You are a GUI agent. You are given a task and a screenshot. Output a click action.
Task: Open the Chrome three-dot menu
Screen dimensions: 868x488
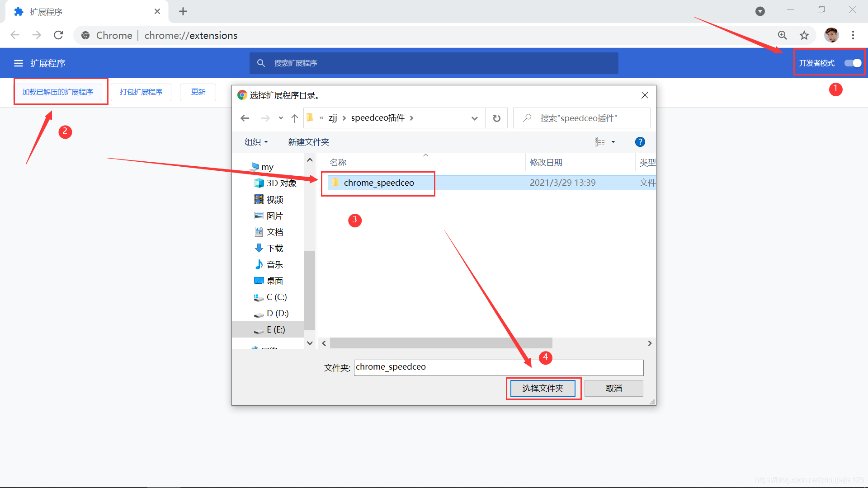pos(853,35)
